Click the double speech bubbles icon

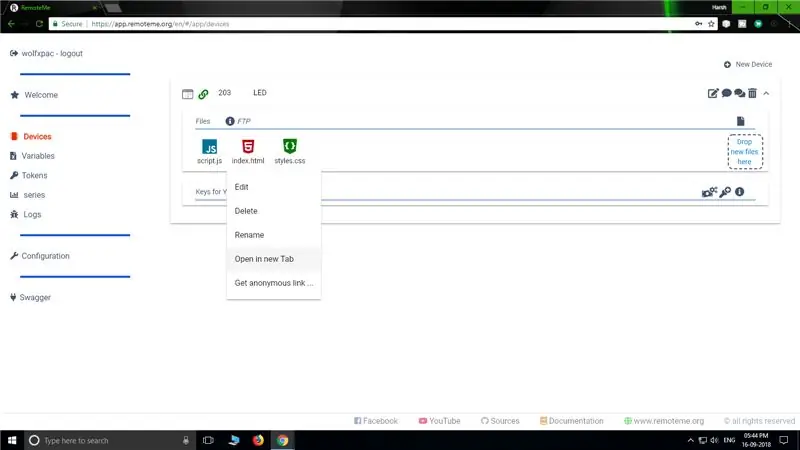(x=739, y=93)
